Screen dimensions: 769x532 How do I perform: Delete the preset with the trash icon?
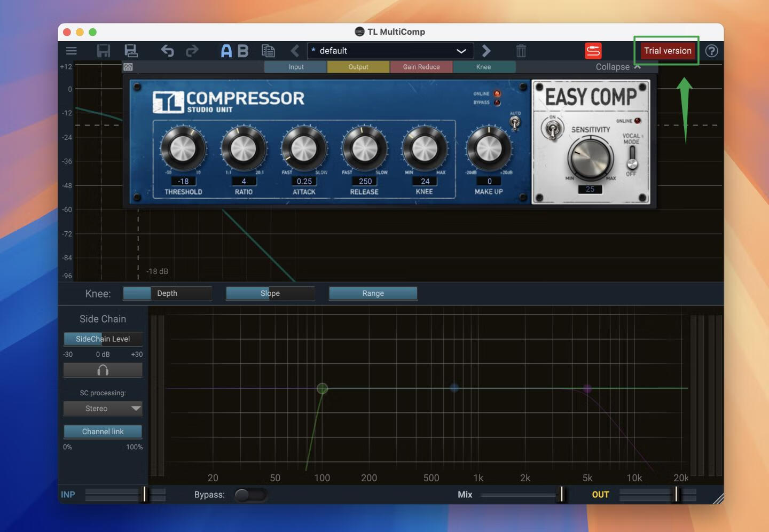[521, 51]
